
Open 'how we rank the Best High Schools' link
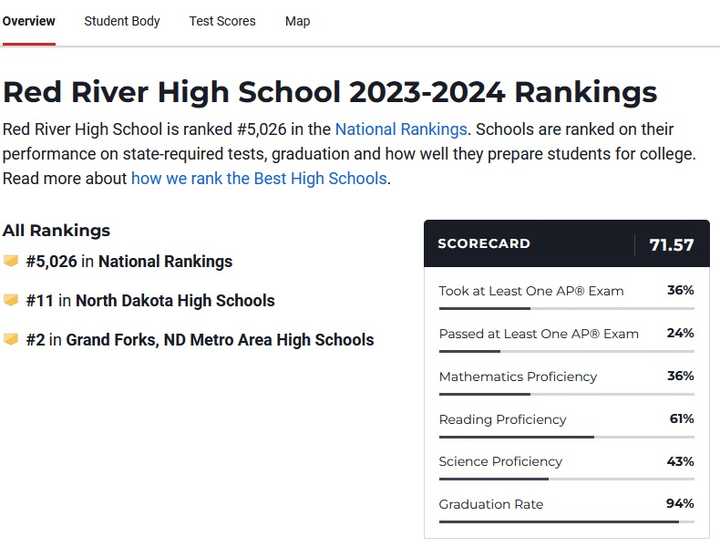[259, 179]
